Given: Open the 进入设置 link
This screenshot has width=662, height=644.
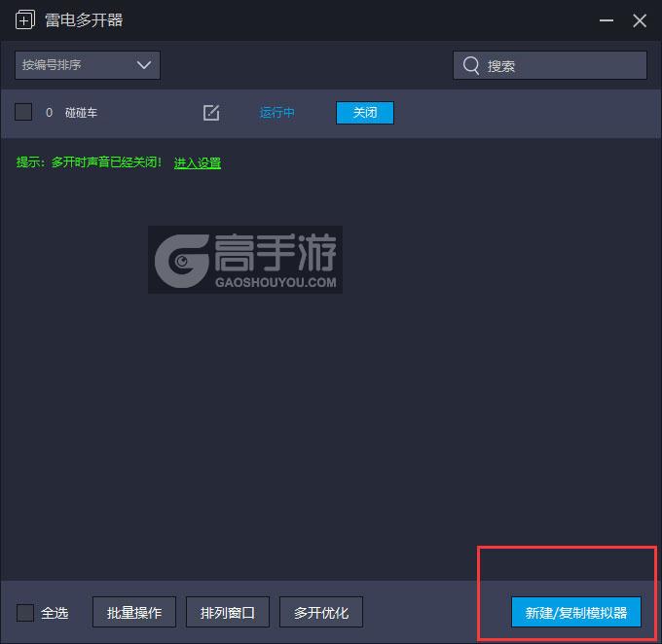Looking at the screenshot, I should pyautogui.click(x=198, y=162).
